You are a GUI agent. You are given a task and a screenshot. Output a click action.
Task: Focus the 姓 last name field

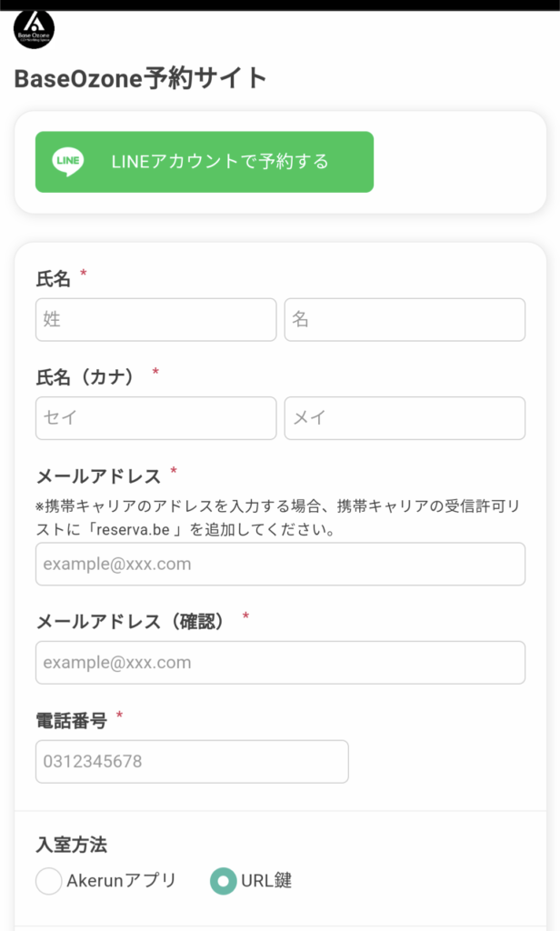155,320
